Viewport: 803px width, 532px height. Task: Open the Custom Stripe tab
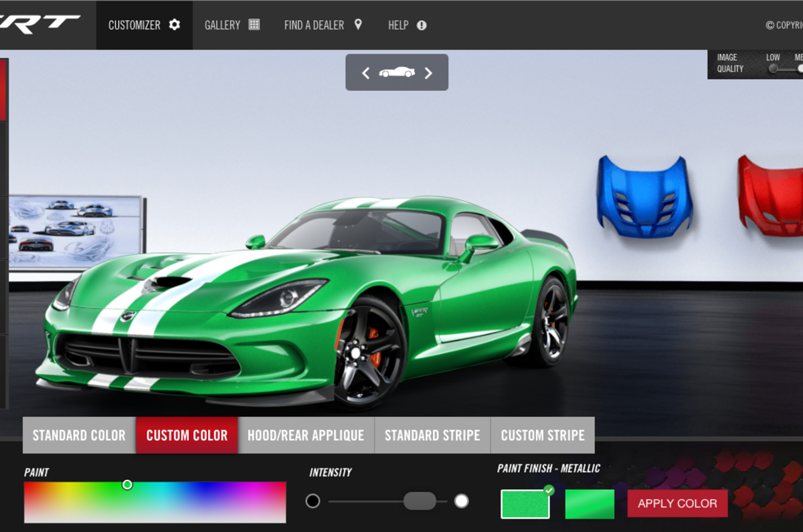click(543, 435)
